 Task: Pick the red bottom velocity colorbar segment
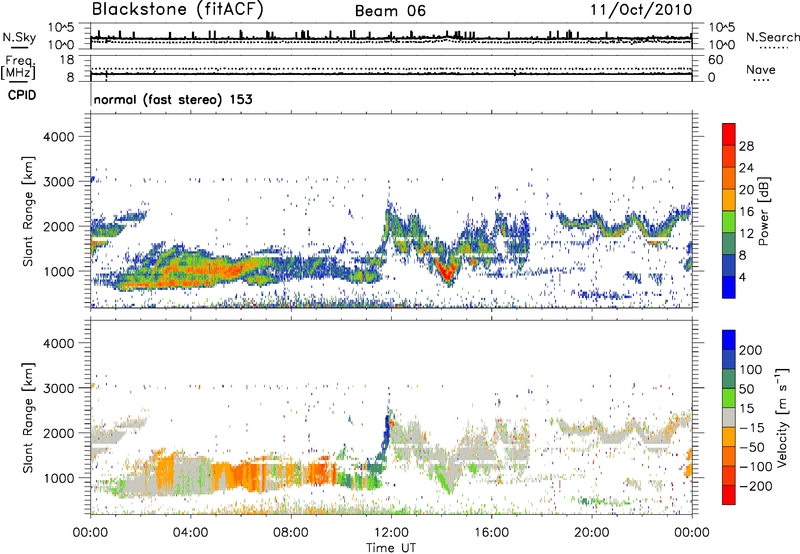click(729, 495)
